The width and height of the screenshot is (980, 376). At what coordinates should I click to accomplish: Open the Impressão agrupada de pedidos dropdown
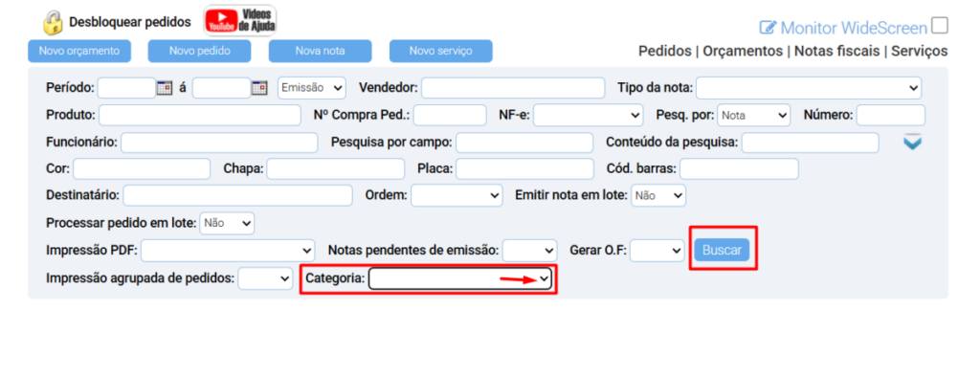[x=266, y=278]
